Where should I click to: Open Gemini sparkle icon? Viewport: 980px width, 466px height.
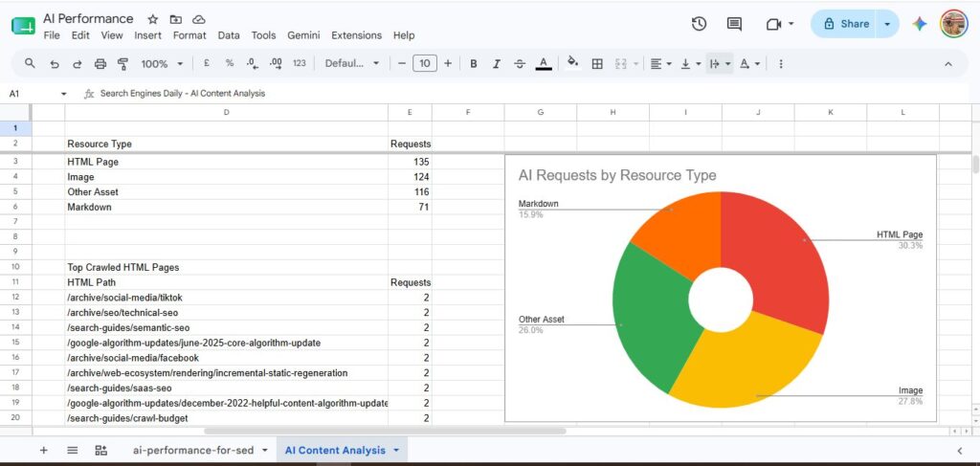coord(920,24)
